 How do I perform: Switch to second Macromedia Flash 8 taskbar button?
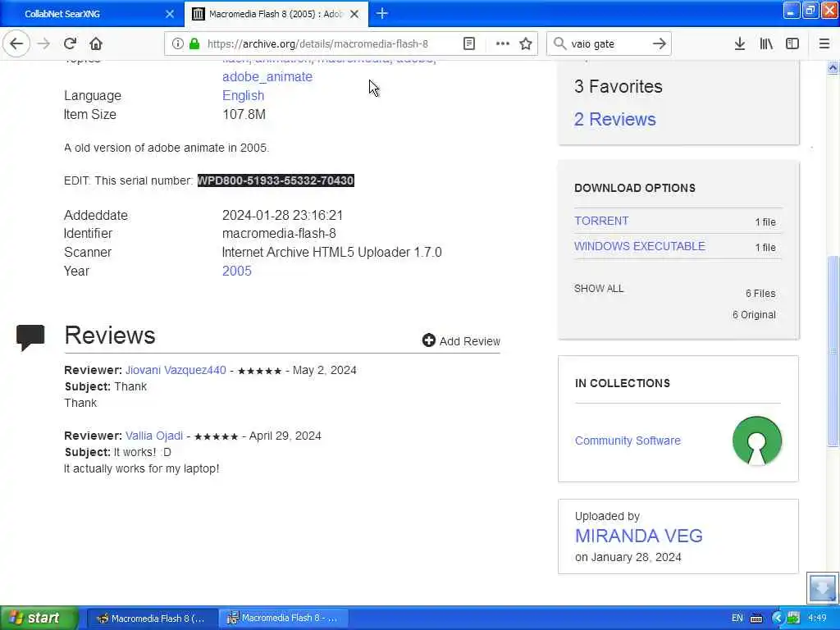[x=284, y=619]
